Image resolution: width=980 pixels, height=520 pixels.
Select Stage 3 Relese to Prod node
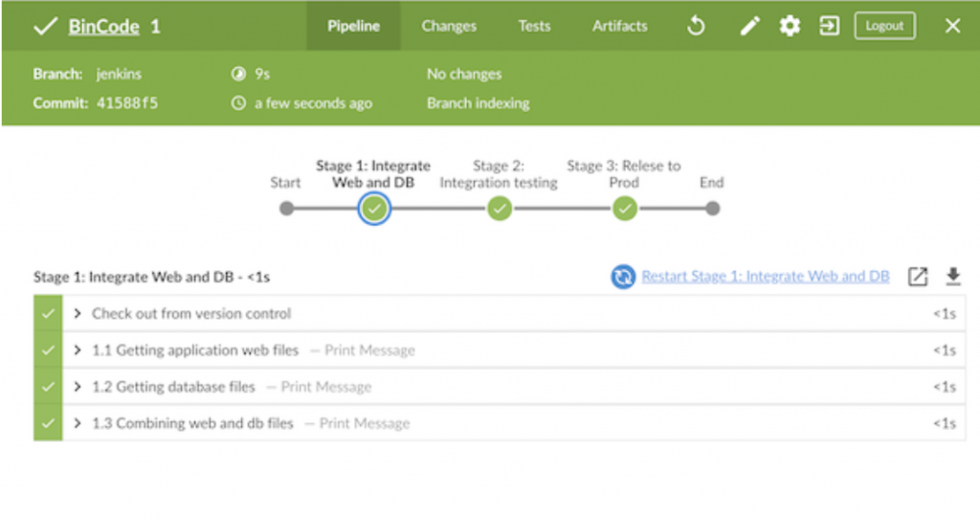pyautogui.click(x=624, y=209)
